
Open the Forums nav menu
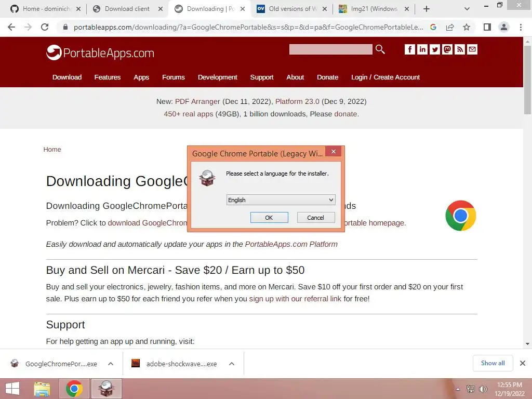[x=174, y=77]
